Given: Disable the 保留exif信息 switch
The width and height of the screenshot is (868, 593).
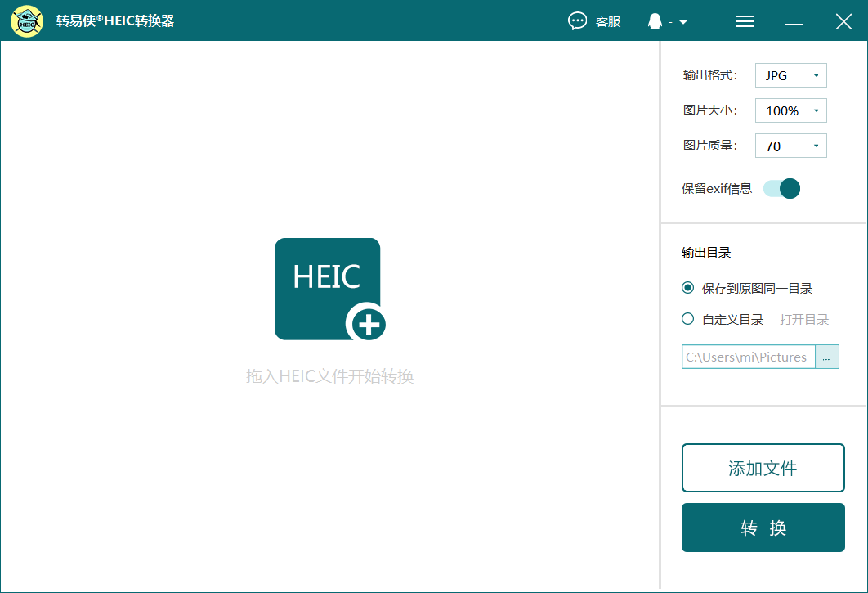Looking at the screenshot, I should pyautogui.click(x=781, y=188).
